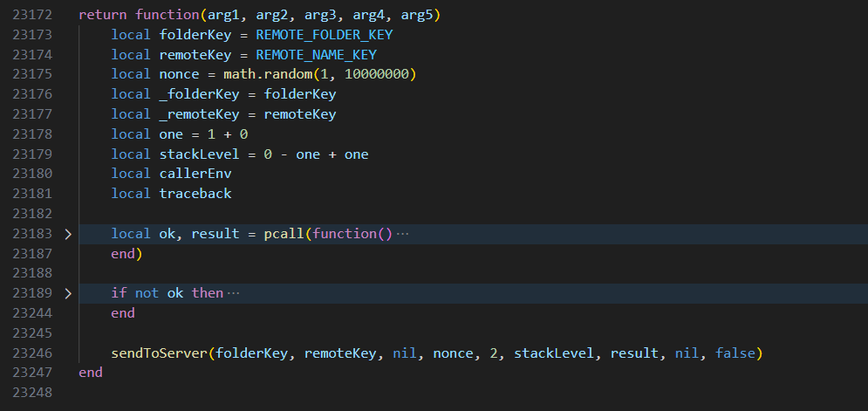Screen dimensions: 868x411
Task: Expand folded 'if not ok then' block
Action: (x=68, y=293)
